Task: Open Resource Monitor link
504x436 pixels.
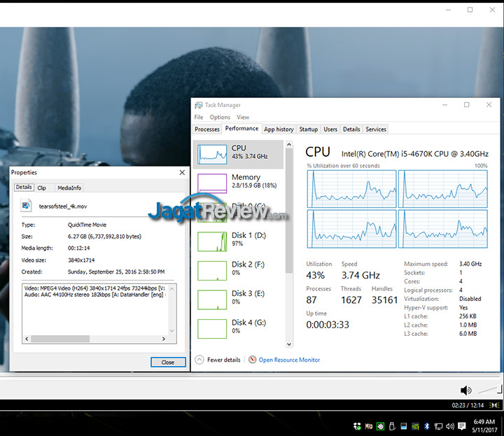Action: coord(289,360)
